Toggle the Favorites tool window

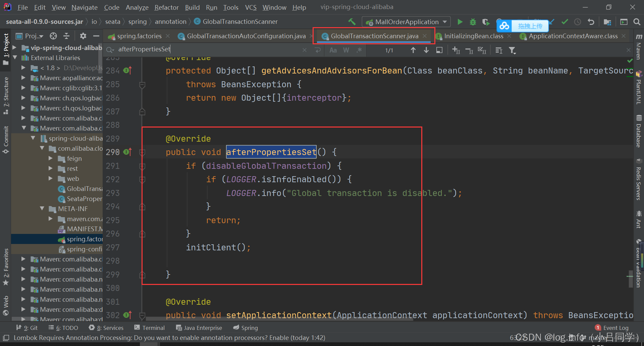[6, 267]
